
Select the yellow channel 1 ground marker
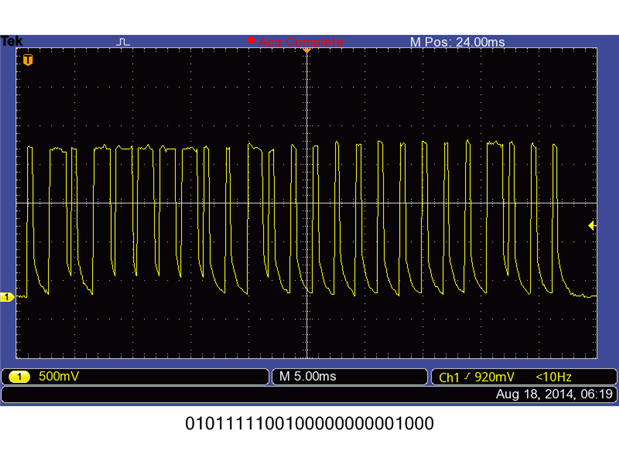[7, 297]
